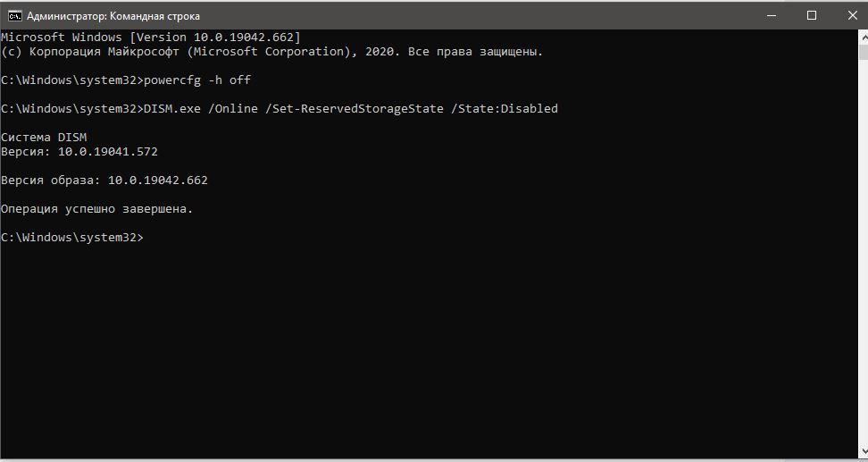Click the "Microsoft Windows [Version 10.0.19042.662]" line
Screen dimensions: 868x462
[x=151, y=38]
